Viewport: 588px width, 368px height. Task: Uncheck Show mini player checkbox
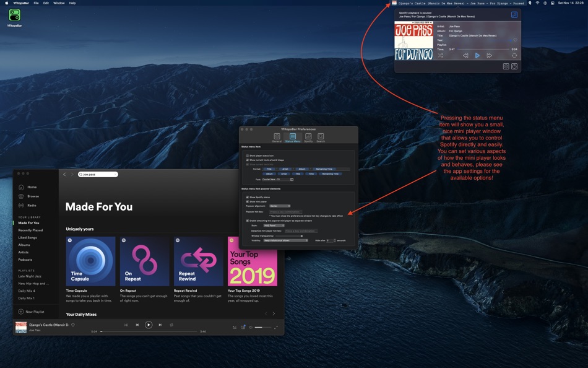pyautogui.click(x=248, y=201)
